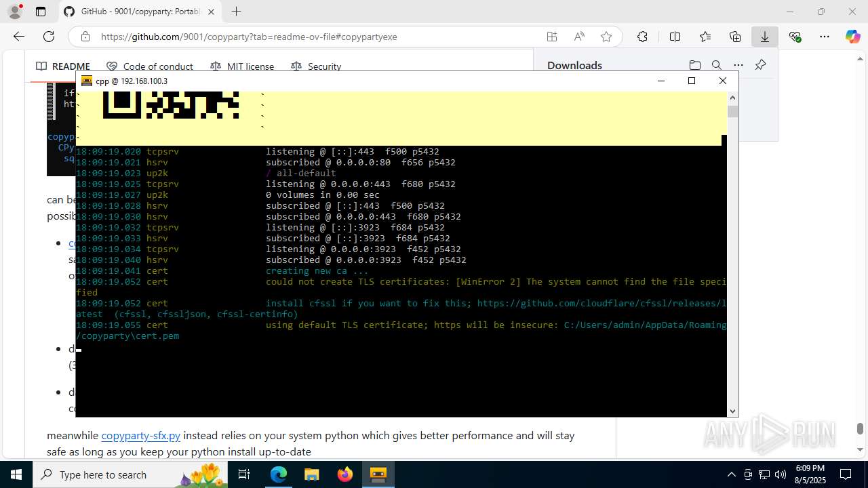868x488 pixels.
Task: Click the 'could not create TLS certificates' line
Action: click(401, 287)
